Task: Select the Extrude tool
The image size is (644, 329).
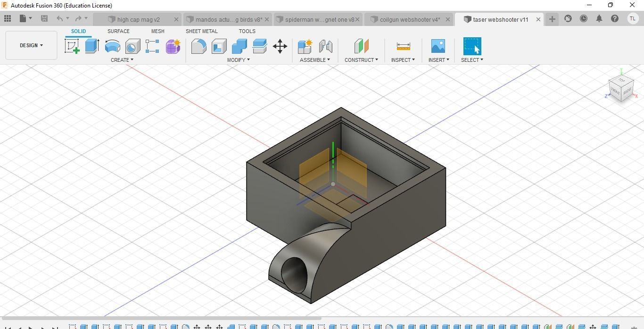Action: [x=92, y=46]
